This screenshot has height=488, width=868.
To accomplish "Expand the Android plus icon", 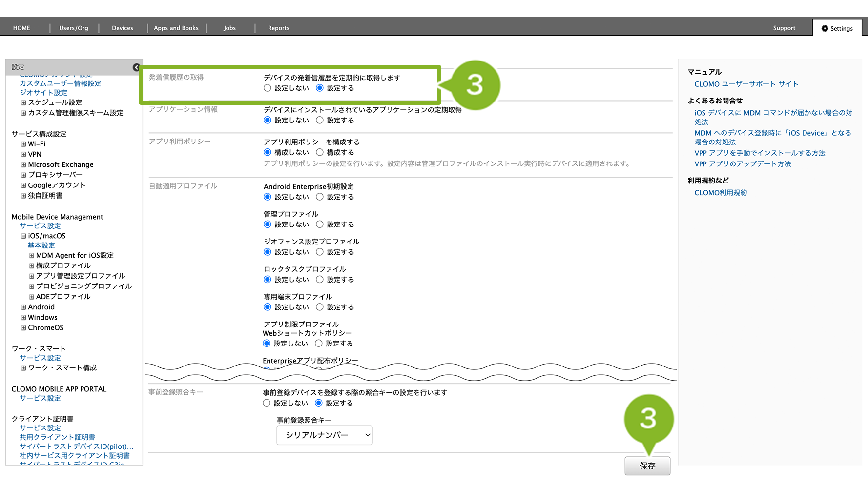I will pos(23,307).
